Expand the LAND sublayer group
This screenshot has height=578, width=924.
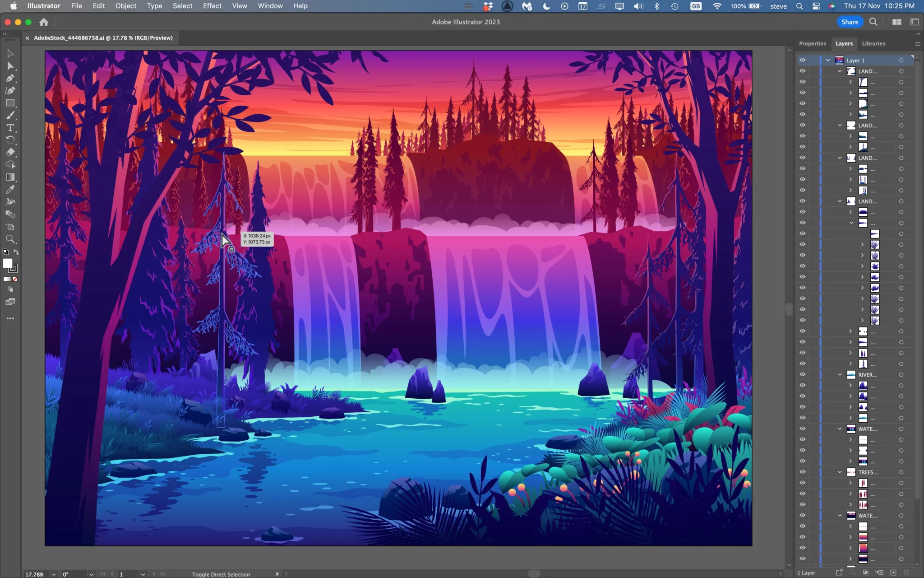(x=840, y=71)
